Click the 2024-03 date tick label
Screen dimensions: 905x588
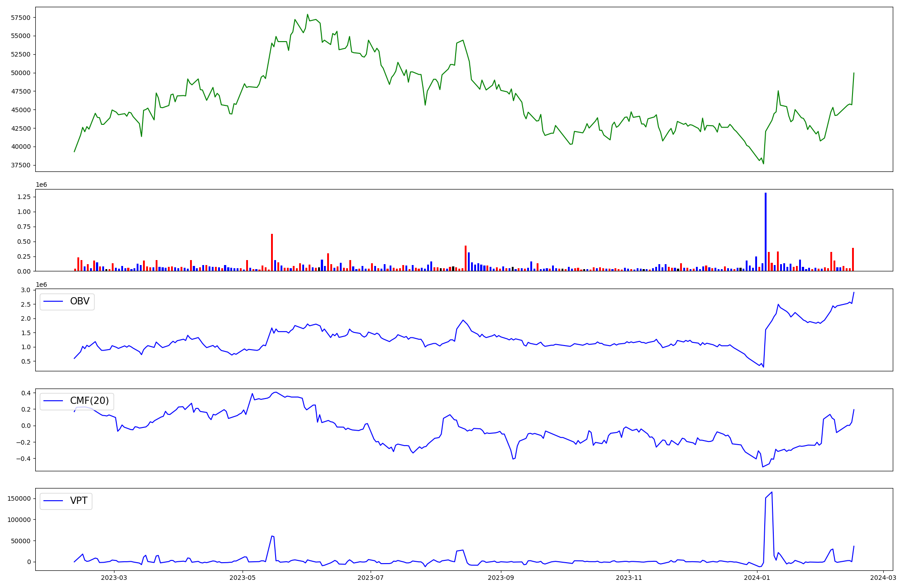click(x=883, y=578)
